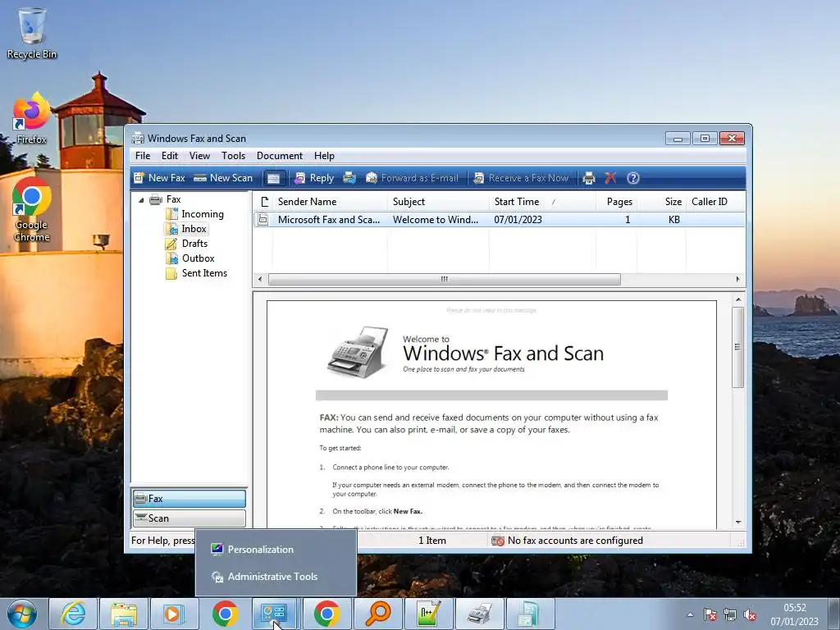This screenshot has height=630, width=840.
Task: Click the attachment icon column header
Action: click(x=263, y=202)
